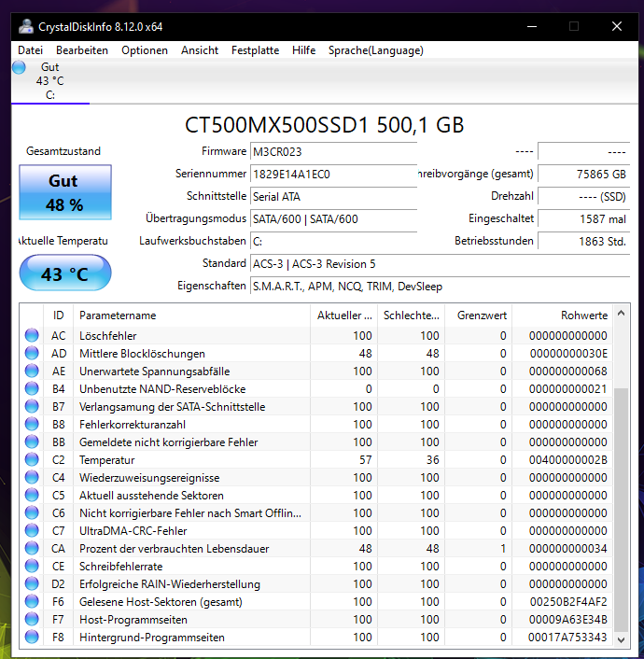Click the status orb for UltraDMA-CRC-Fehler
The height and width of the screenshot is (659, 644).
pos(32,530)
